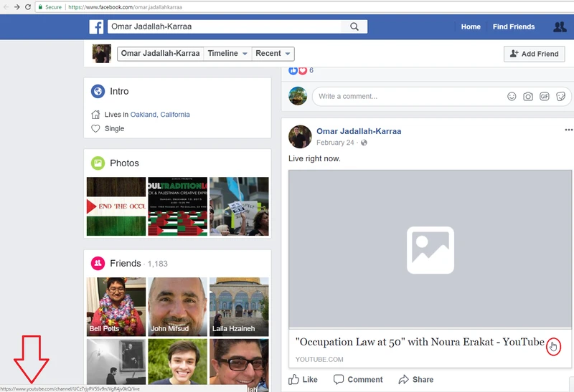Click the 1,183 friends count
Screen dimensions: 574x392
coord(157,264)
